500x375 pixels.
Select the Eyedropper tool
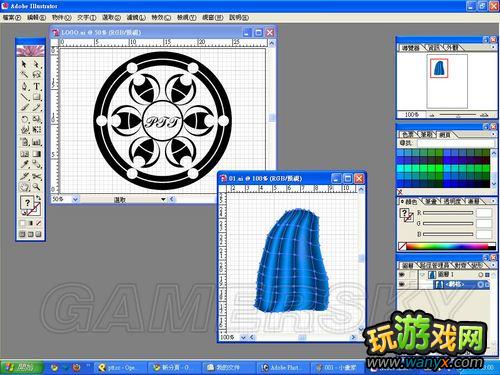coord(24,164)
